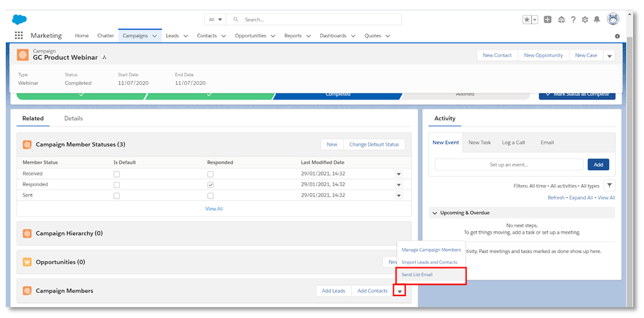Open the activity filter funnel icon
This screenshot has height=318, width=644.
(x=609, y=186)
